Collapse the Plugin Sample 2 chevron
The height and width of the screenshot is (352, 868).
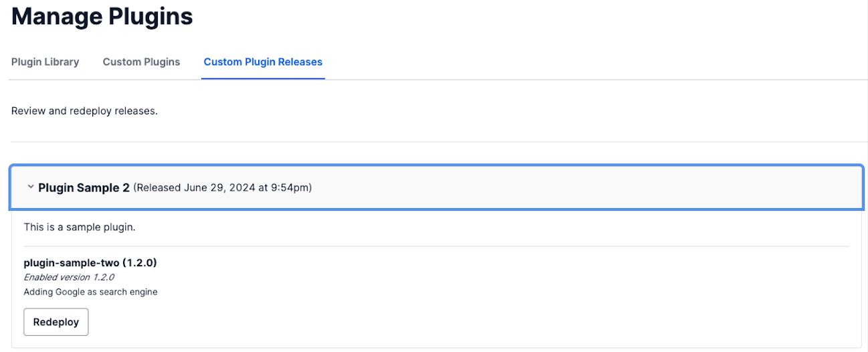point(30,187)
